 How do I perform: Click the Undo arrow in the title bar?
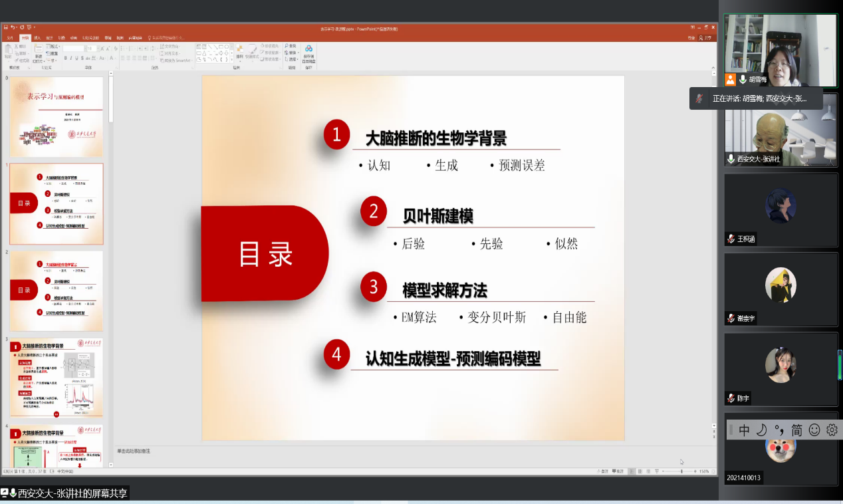tap(13, 28)
